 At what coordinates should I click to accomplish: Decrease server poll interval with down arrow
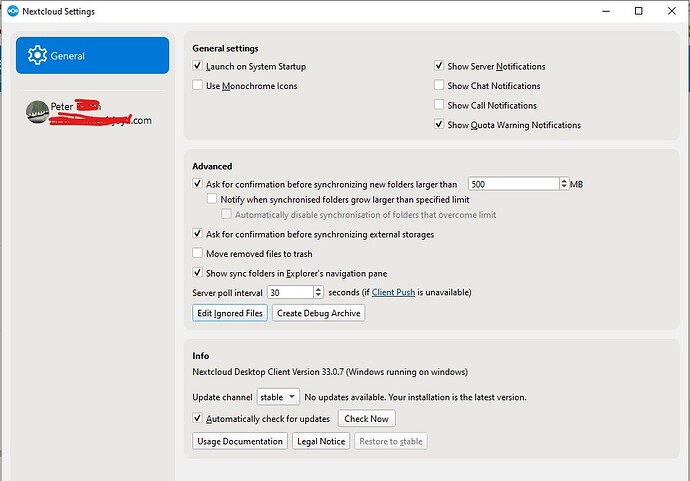coord(319,295)
